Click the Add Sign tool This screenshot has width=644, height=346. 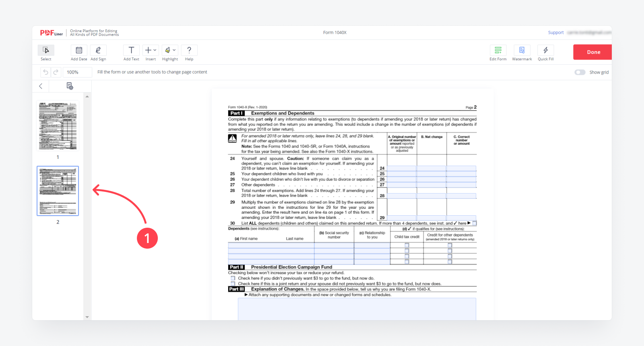tap(98, 50)
